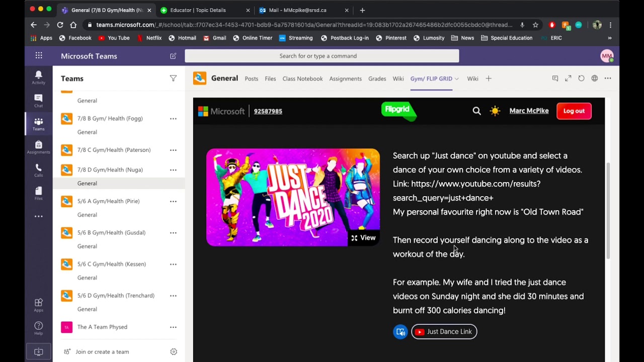Bookmark this page with star icon
Image resolution: width=644 pixels, height=362 pixels.
535,25
